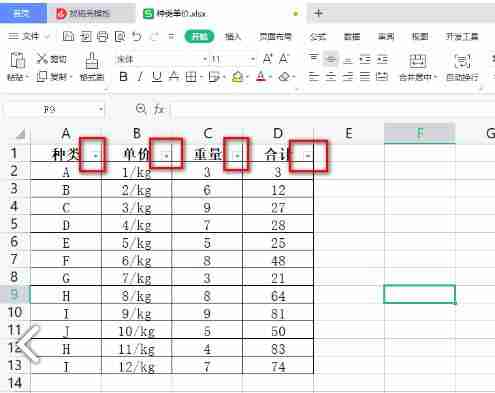Click the first blue tab in the title bar
Viewport: 495px width, 393px height.
pyautogui.click(x=23, y=13)
